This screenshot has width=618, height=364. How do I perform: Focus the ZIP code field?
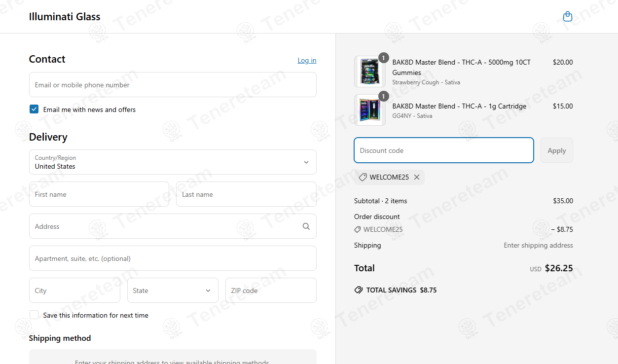click(x=271, y=291)
